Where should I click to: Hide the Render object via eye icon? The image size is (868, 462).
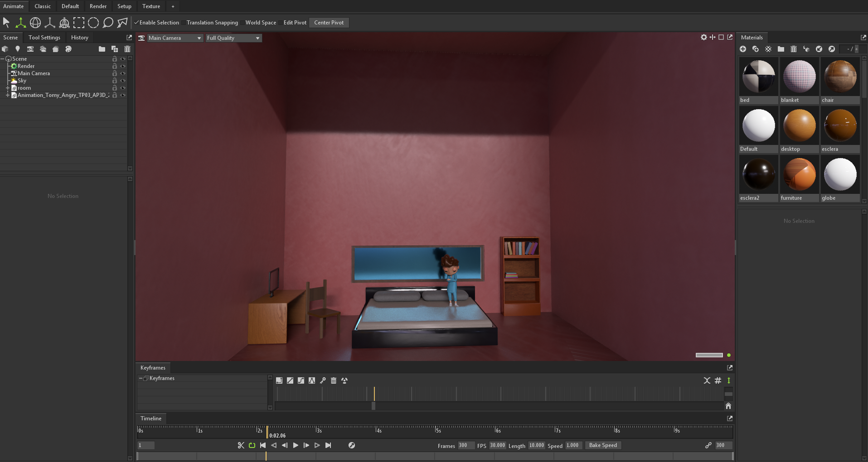tap(123, 66)
